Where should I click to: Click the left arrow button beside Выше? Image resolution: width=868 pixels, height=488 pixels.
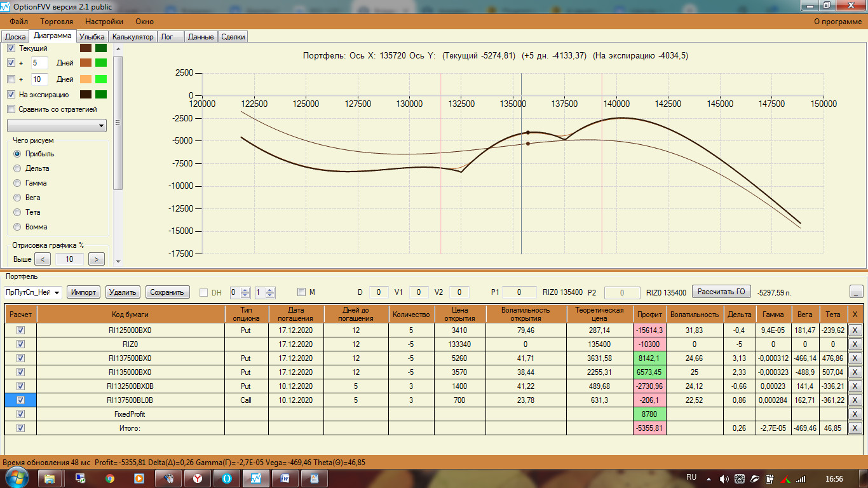[43, 259]
